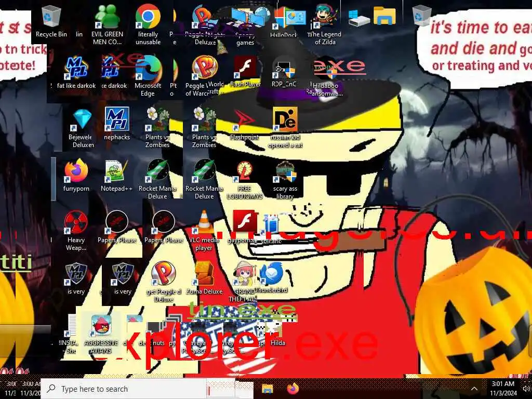532x399 pixels.
Task: Open File Explorer from the taskbar
Action: click(268, 389)
